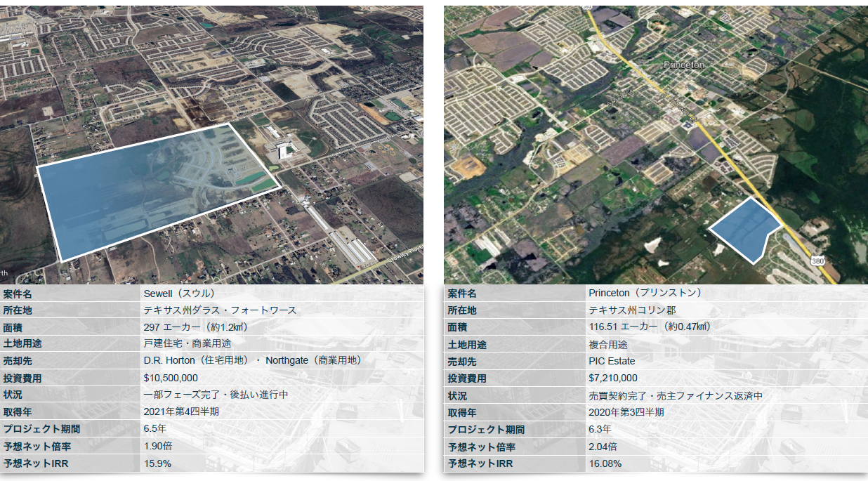Click the 売買契約完了・売主ファイナンス返済中 status cell
The image size is (868, 481).
[x=676, y=395]
